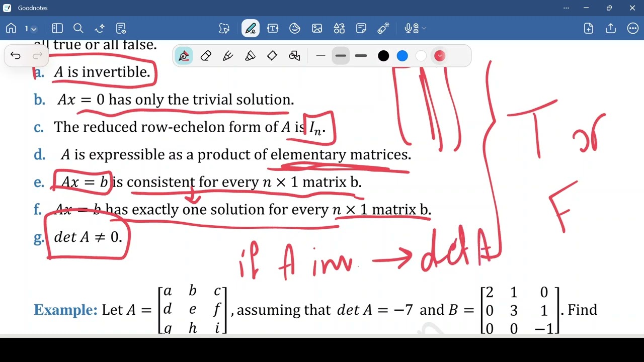644x362 pixels.
Task: Minimize the Goodnotes window
Action: click(586, 8)
